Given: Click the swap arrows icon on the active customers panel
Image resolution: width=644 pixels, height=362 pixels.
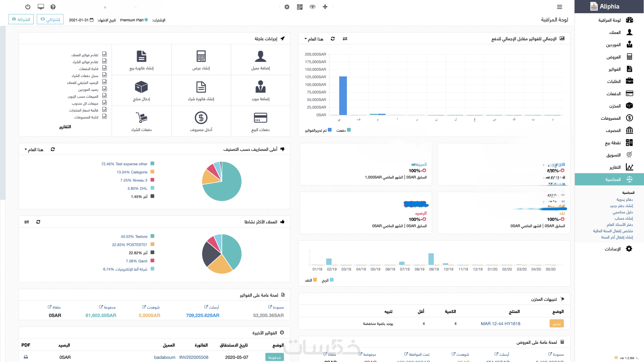Looking at the screenshot, I should click(x=26, y=222).
